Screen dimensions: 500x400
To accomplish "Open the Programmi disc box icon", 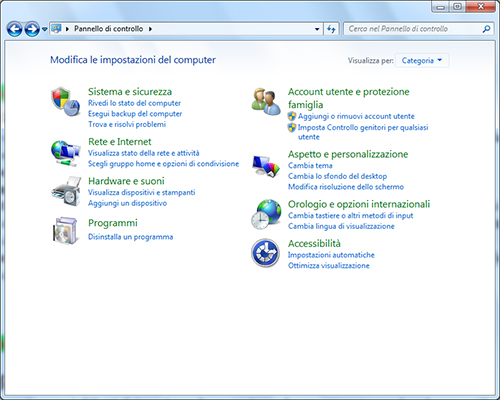I will coord(66,231).
